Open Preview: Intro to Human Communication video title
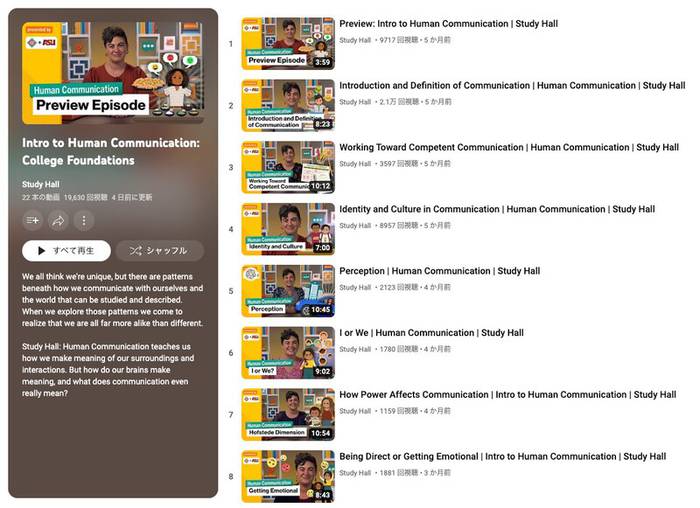700x508 pixels. tap(448, 24)
